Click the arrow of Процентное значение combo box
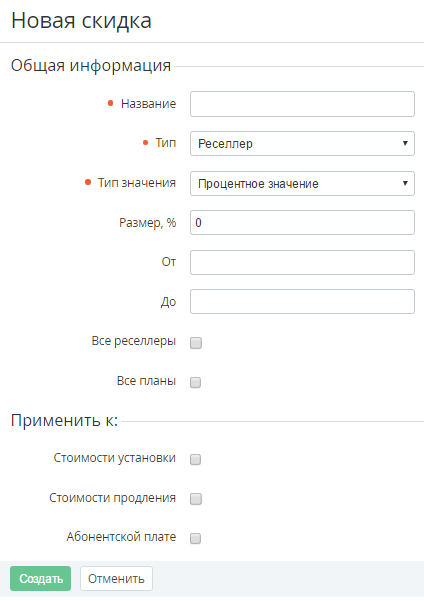 point(405,183)
